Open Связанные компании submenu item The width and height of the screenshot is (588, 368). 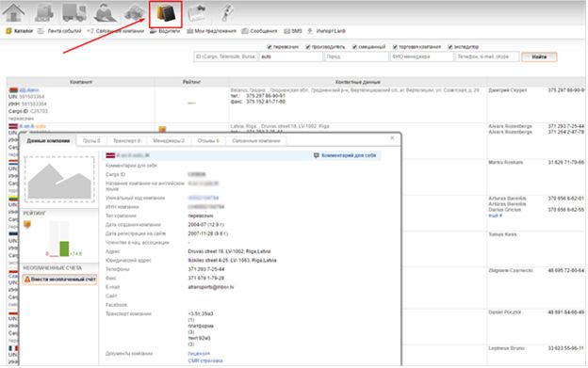click(116, 31)
